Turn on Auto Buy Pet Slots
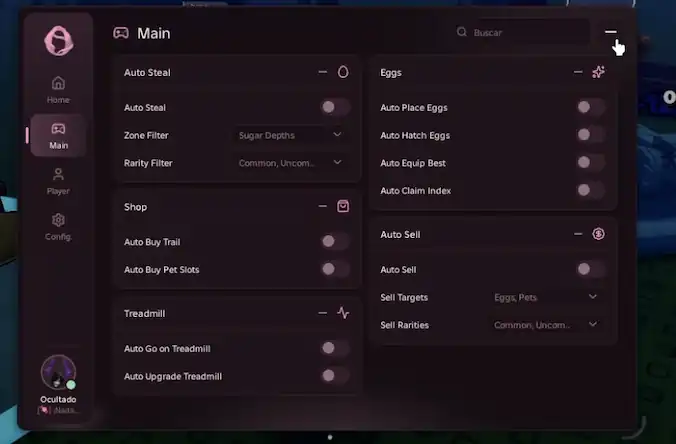The width and height of the screenshot is (676, 444). point(335,269)
